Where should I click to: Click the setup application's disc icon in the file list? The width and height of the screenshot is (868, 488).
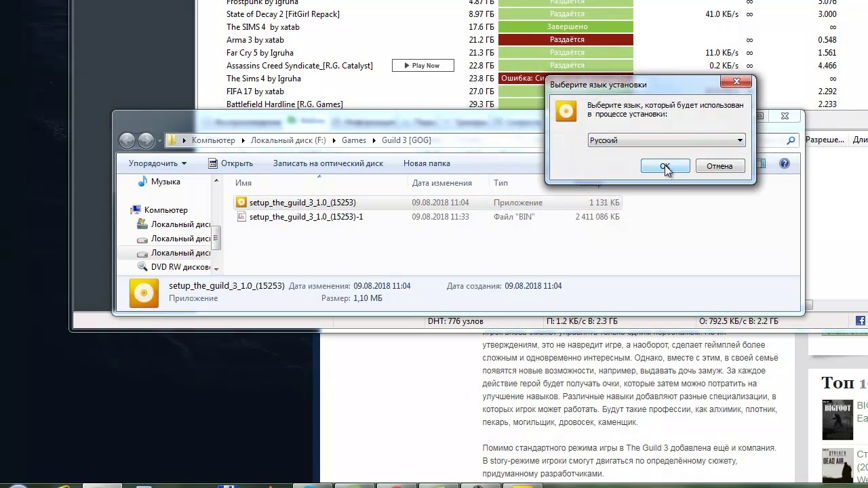tap(241, 203)
